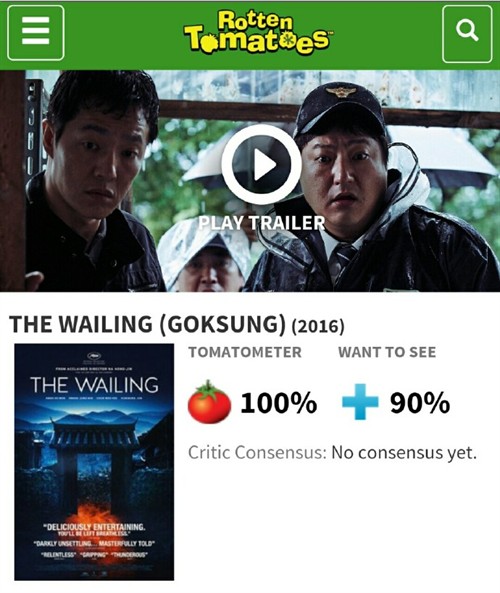Tap the man at the left of the trailer still
Screen dimensions: 500x593
point(91,182)
